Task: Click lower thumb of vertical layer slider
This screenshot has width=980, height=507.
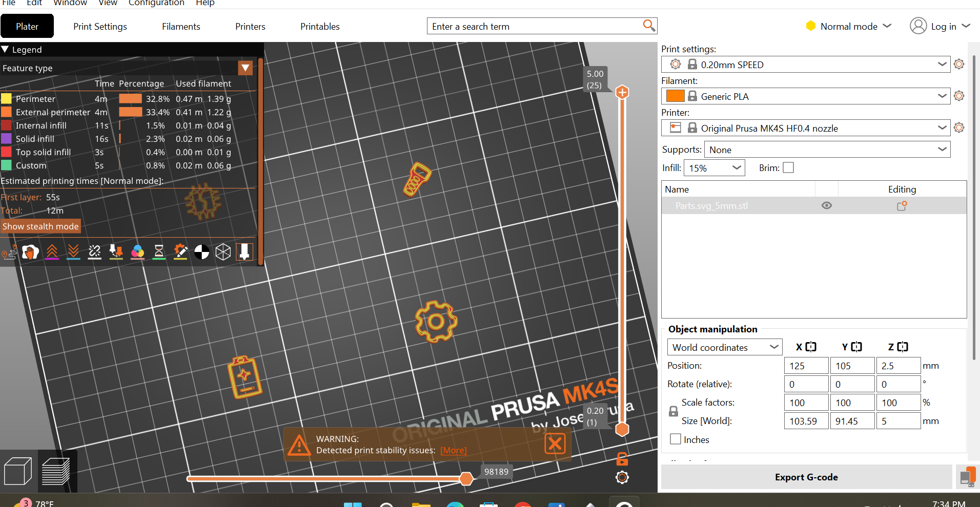Action: [622, 429]
